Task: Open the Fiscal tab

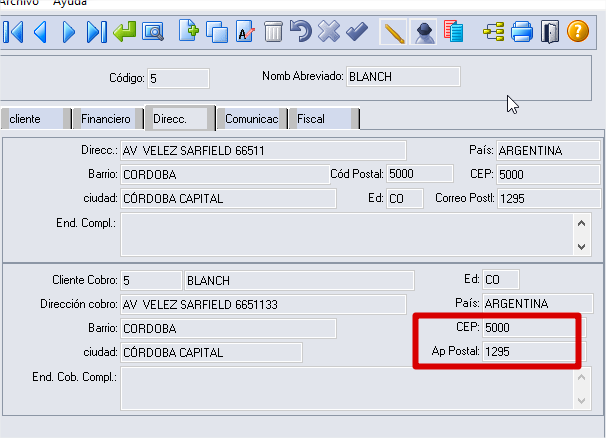Action: coord(324,119)
